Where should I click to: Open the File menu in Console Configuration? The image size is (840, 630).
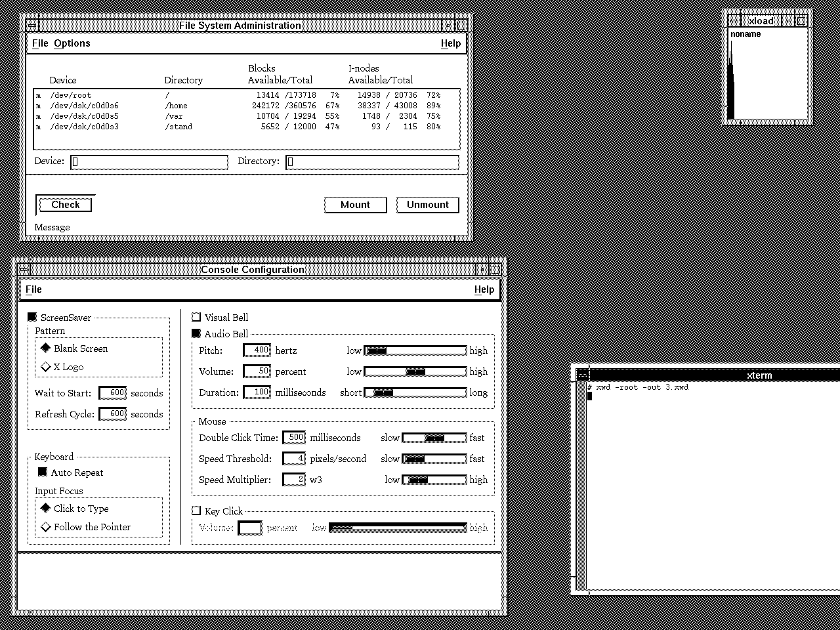point(33,289)
